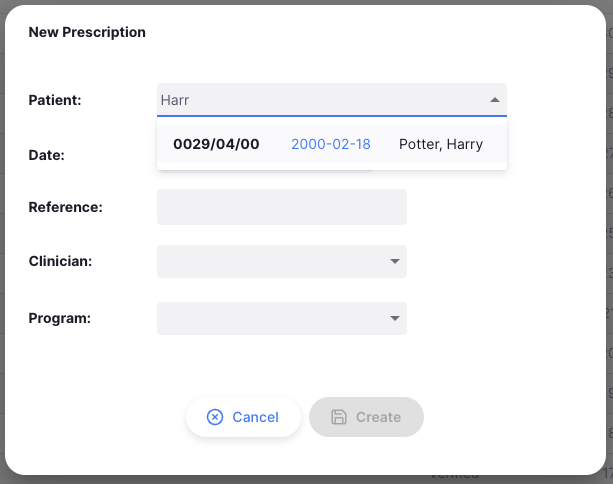Select Potter, Harry from patient suggestions

440,144
